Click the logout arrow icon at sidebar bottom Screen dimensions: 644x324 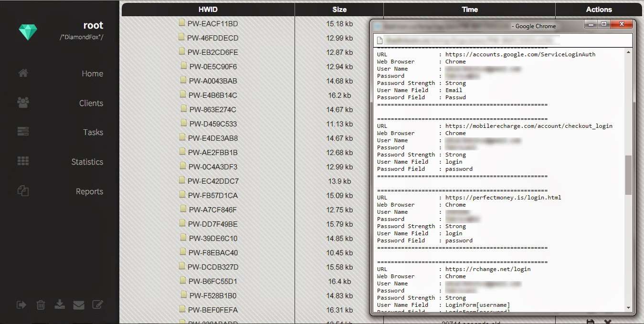coord(21,304)
